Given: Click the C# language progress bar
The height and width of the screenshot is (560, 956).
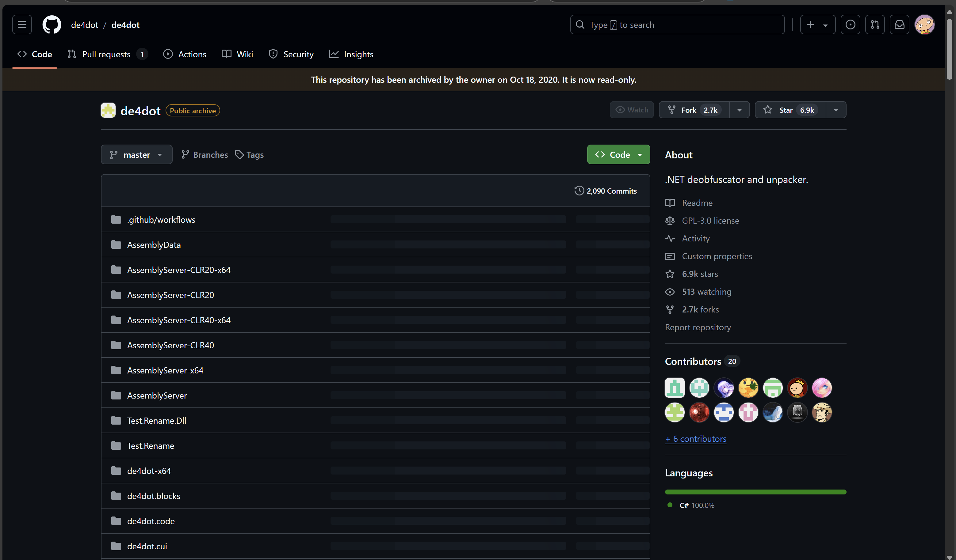Looking at the screenshot, I should (x=756, y=492).
